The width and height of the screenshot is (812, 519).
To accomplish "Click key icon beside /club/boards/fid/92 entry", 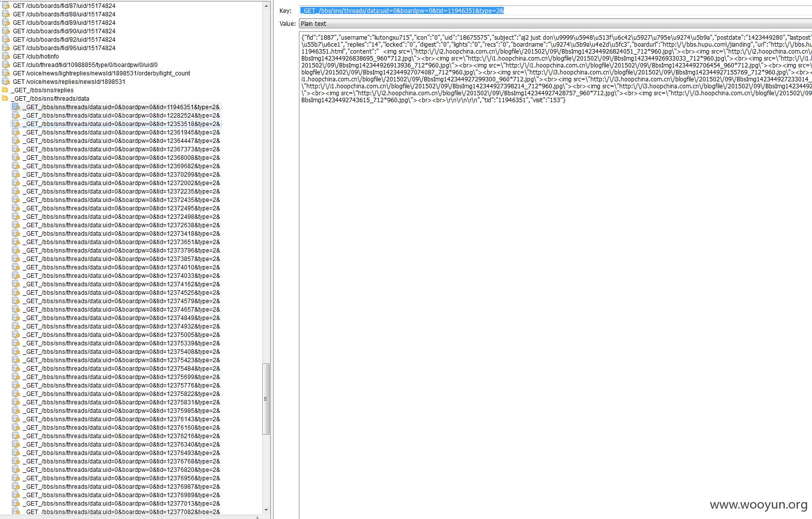I will [6, 39].
